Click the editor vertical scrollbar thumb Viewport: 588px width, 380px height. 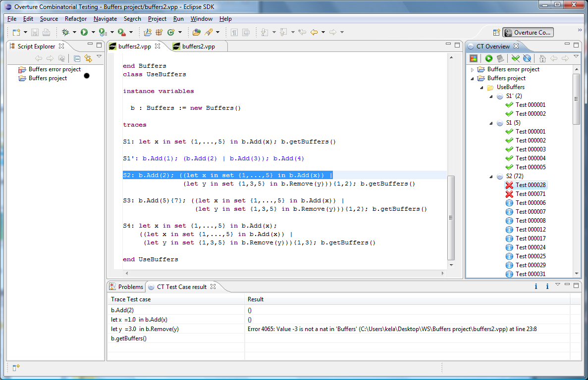(451, 218)
